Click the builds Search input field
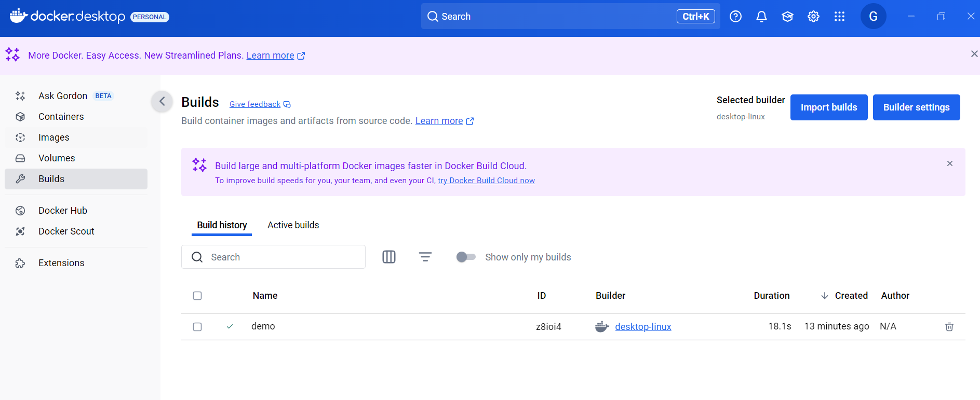This screenshot has height=400, width=980. tap(273, 257)
